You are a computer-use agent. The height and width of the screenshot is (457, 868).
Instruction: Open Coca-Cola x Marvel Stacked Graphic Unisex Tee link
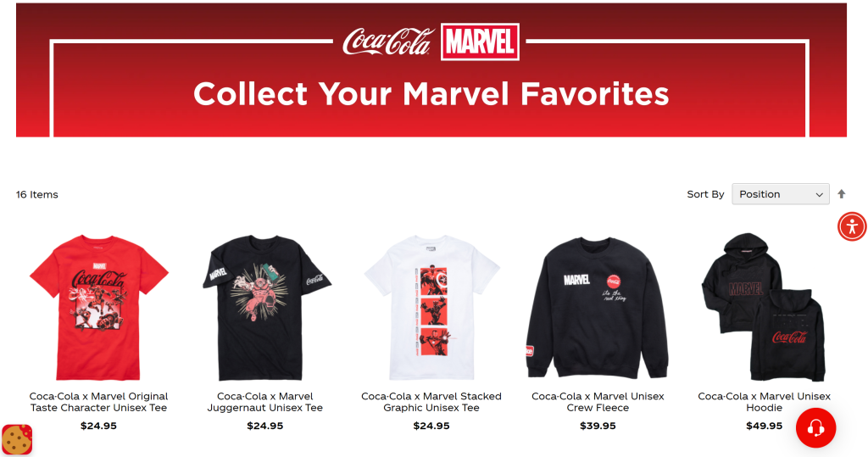(x=431, y=402)
